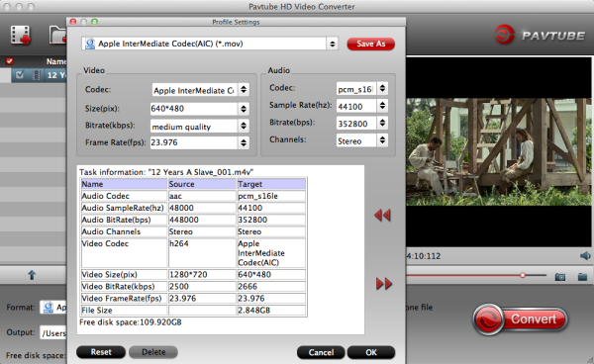Click the Output path field

(53, 333)
